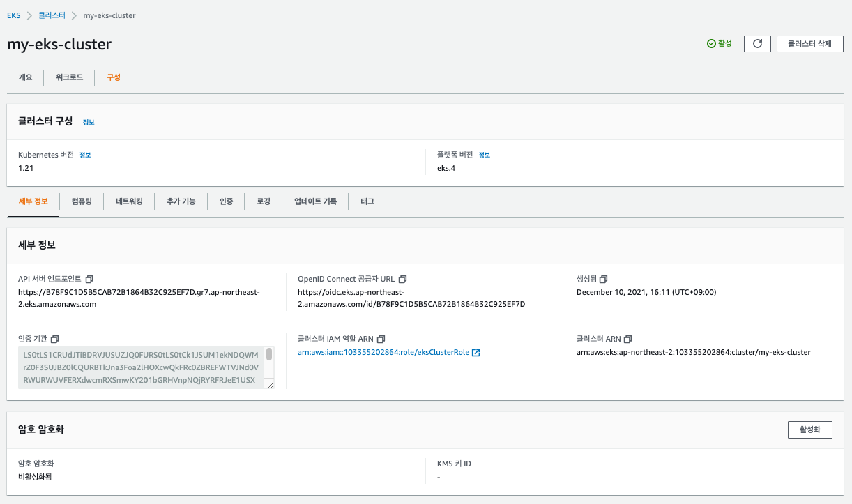Open external link icon beside eksClusterRole

[476, 353]
